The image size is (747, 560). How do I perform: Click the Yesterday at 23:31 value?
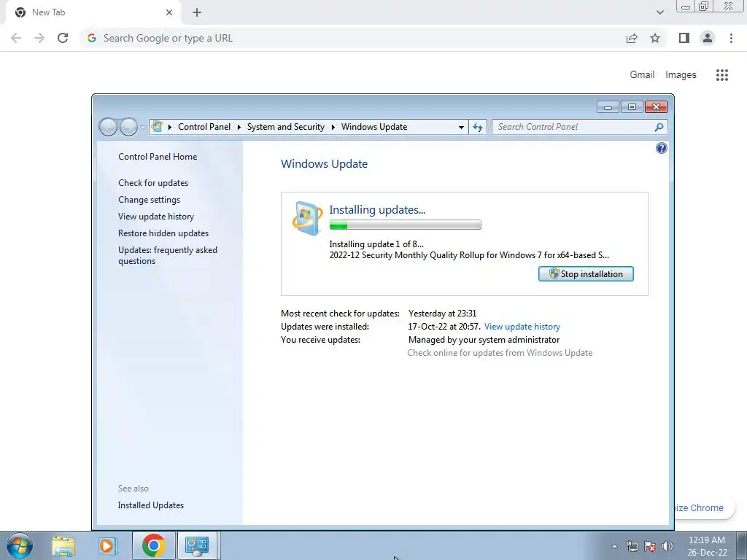(x=442, y=314)
